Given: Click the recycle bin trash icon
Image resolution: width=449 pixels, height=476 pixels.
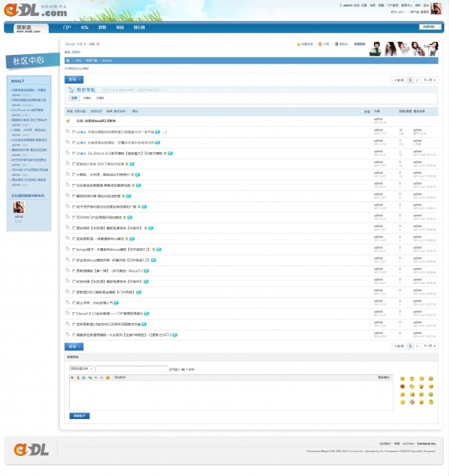Looking at the screenshot, I should tap(337, 44).
